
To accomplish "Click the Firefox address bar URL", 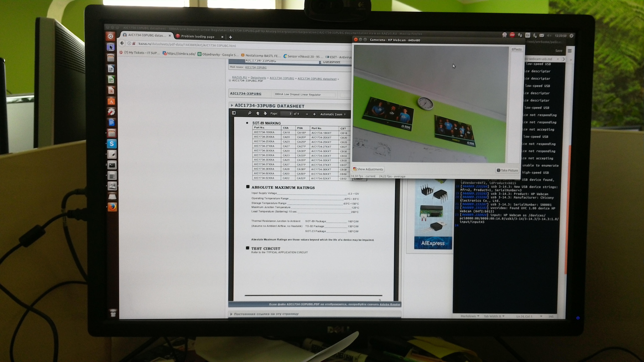I will tap(187, 45).
